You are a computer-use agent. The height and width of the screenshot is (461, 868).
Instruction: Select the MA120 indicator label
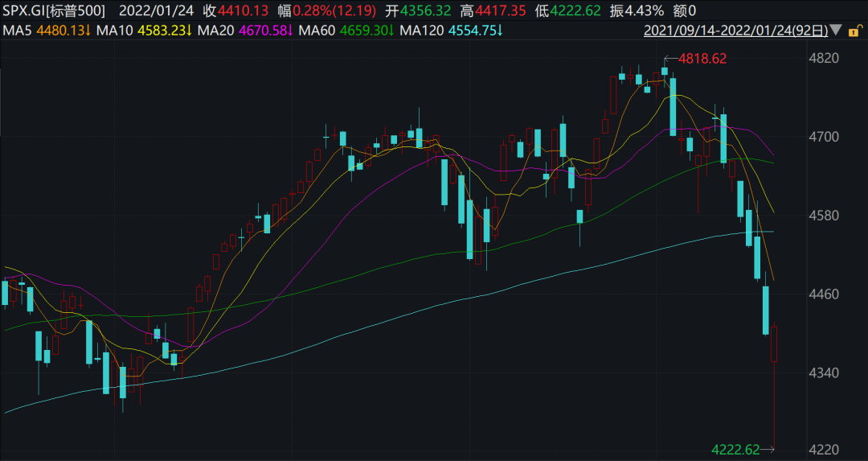click(422, 31)
